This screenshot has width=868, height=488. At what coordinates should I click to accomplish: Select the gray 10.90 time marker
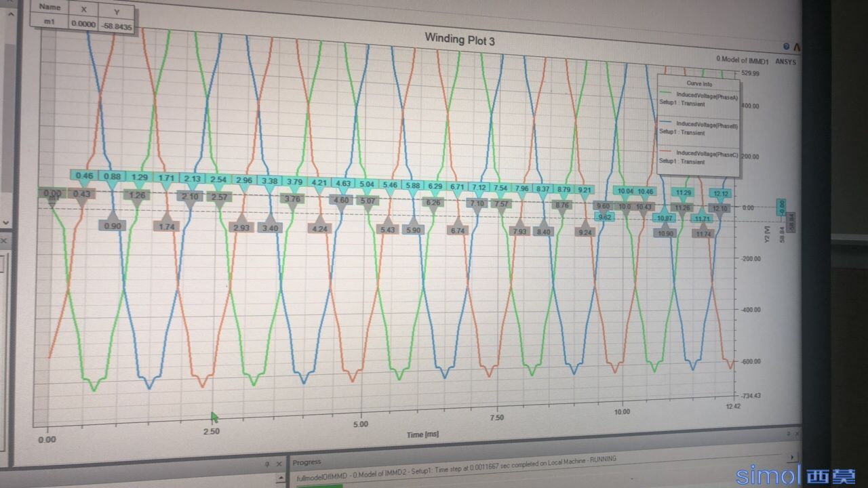665,233
